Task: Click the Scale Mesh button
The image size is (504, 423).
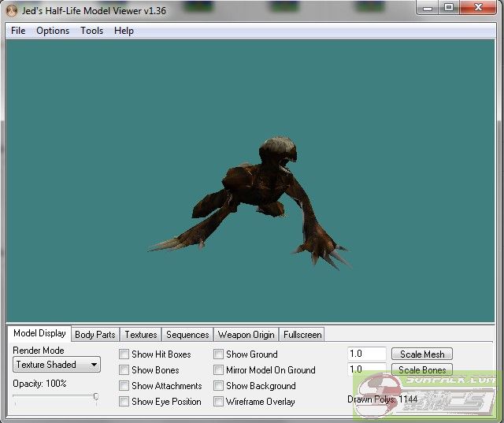Action: point(422,354)
